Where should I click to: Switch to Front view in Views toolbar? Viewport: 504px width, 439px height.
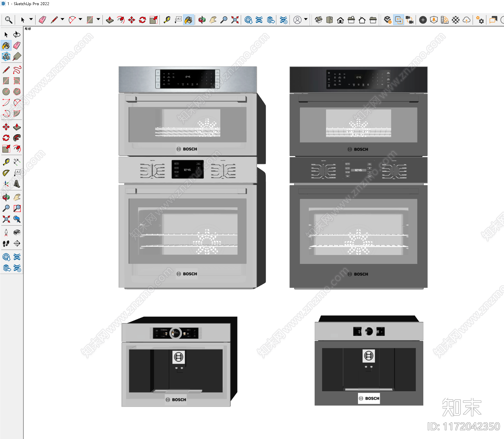tap(340, 20)
